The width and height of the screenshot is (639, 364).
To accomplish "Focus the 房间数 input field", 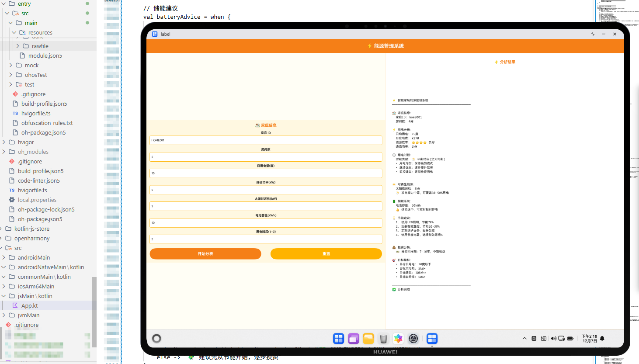I will coord(266,157).
